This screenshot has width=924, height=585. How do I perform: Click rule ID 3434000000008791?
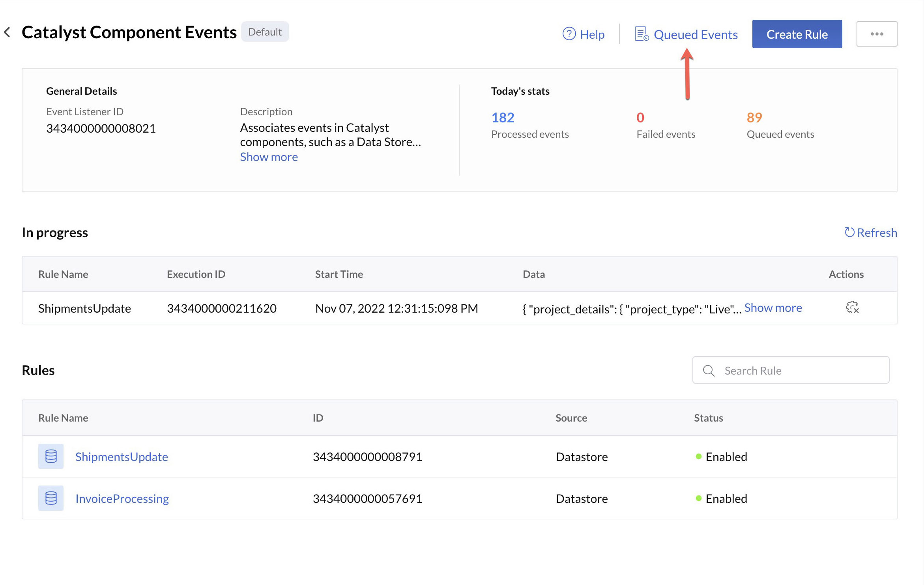tap(367, 457)
